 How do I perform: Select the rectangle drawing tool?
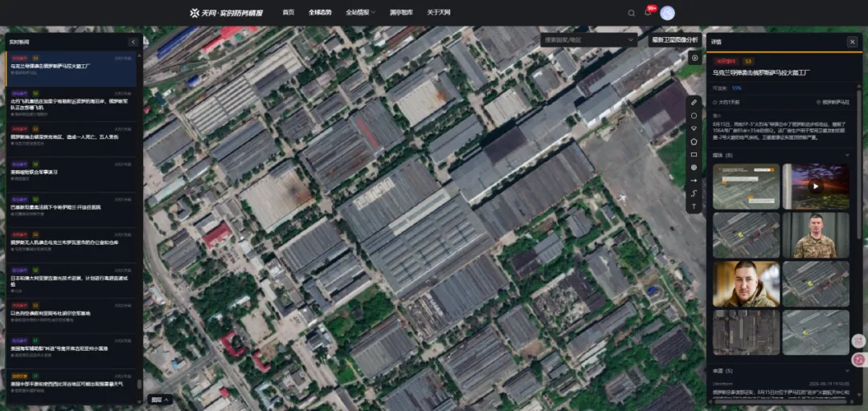coord(694,154)
